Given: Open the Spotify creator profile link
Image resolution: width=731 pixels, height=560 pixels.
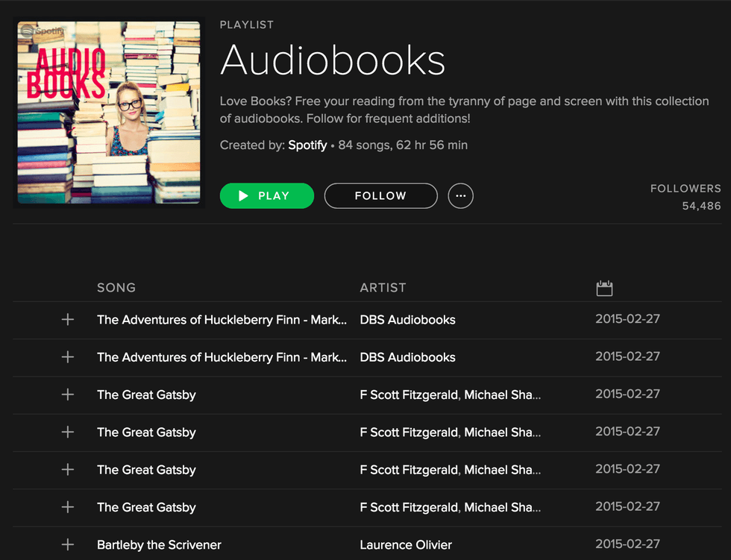Looking at the screenshot, I should [307, 145].
